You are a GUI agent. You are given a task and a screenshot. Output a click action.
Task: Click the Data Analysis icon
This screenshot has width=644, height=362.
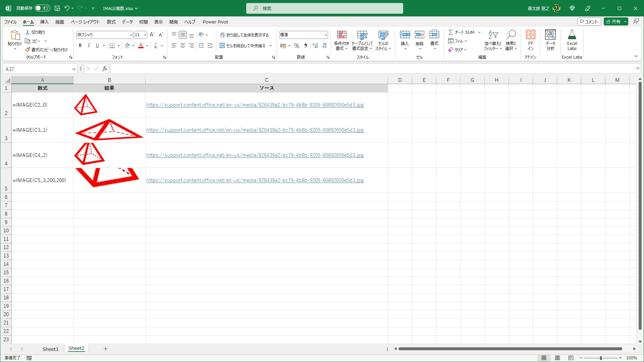click(550, 35)
